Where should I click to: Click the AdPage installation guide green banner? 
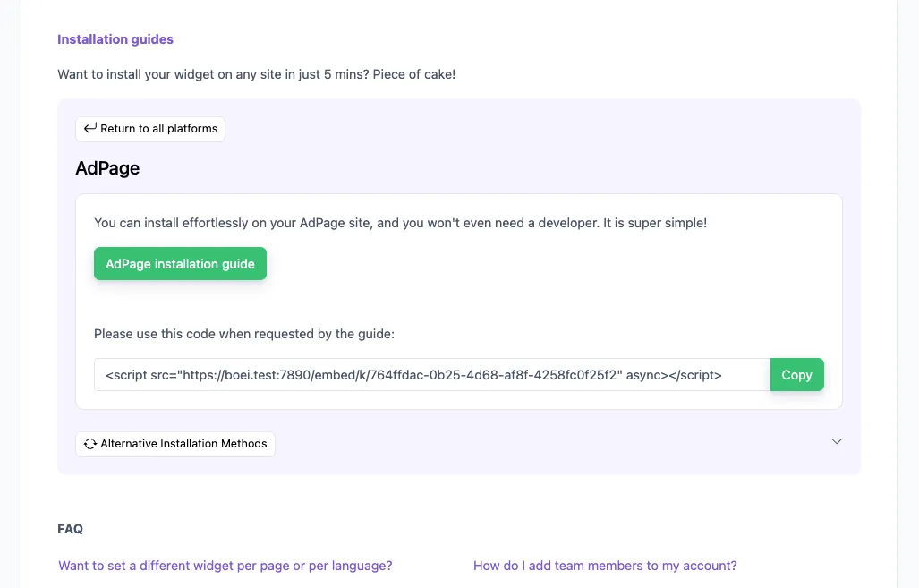click(x=180, y=263)
